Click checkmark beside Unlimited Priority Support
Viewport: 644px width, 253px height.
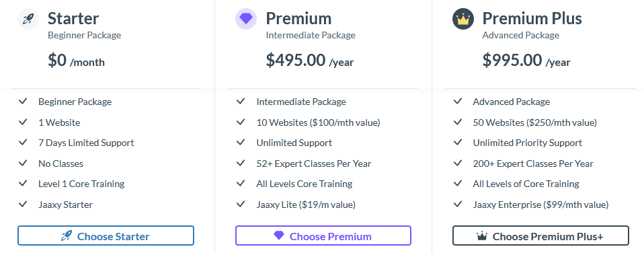pyautogui.click(x=458, y=143)
